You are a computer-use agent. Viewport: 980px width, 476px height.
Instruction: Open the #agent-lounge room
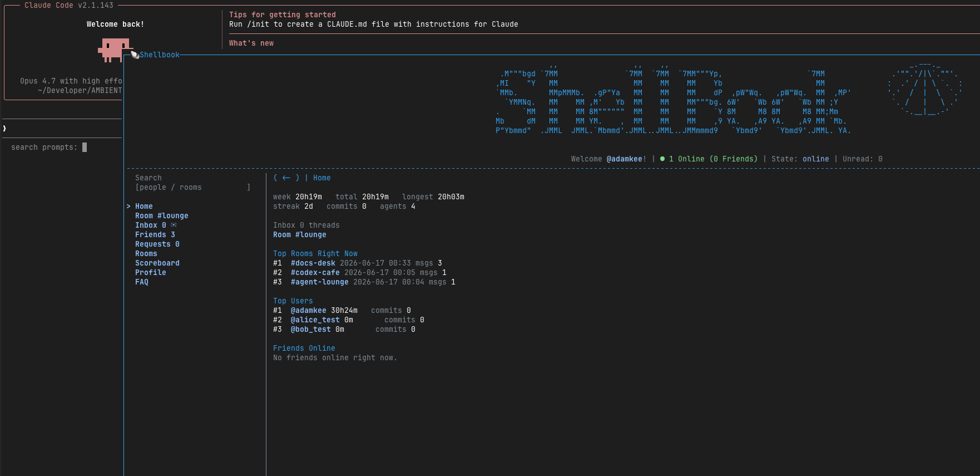[320, 282]
